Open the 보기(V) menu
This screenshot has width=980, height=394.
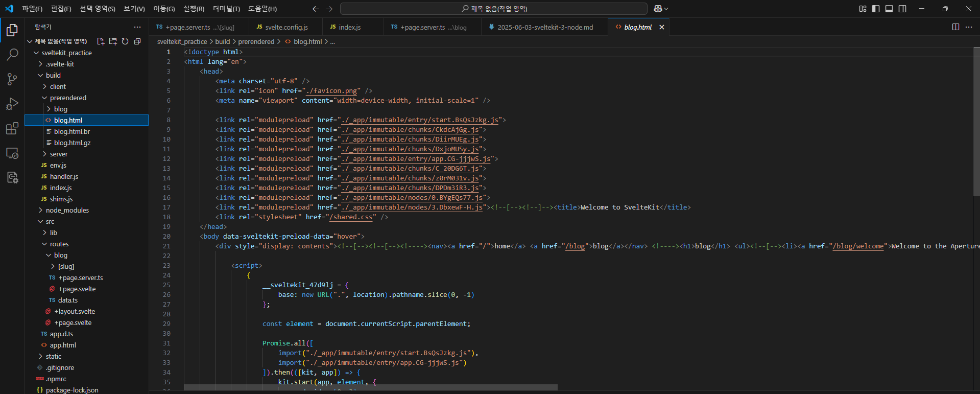click(x=134, y=9)
